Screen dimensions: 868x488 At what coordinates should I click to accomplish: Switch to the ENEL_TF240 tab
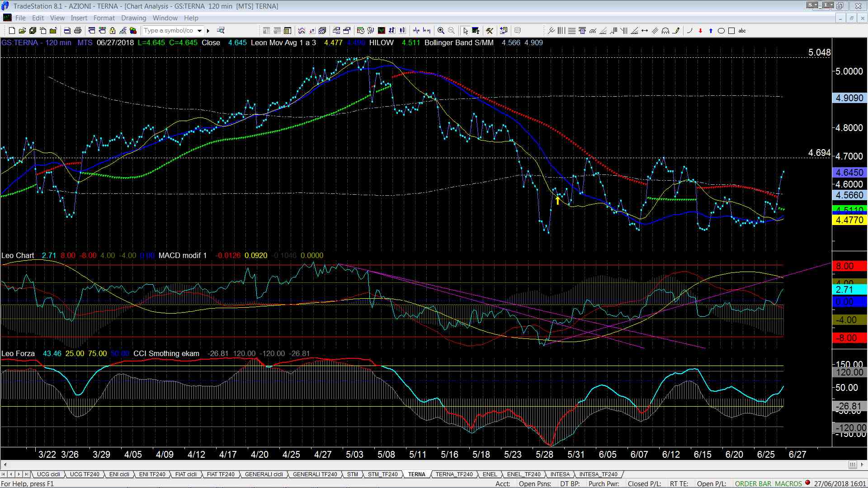[x=524, y=474]
